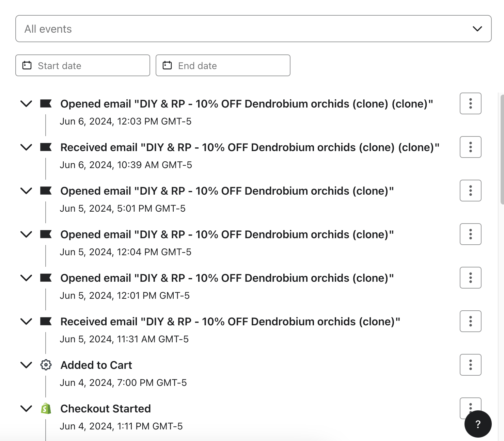Expand the Checkout Started event
The image size is (504, 441).
coord(26,408)
